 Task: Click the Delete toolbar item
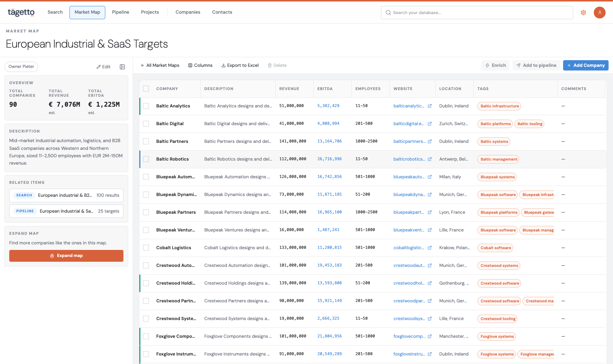pos(277,65)
